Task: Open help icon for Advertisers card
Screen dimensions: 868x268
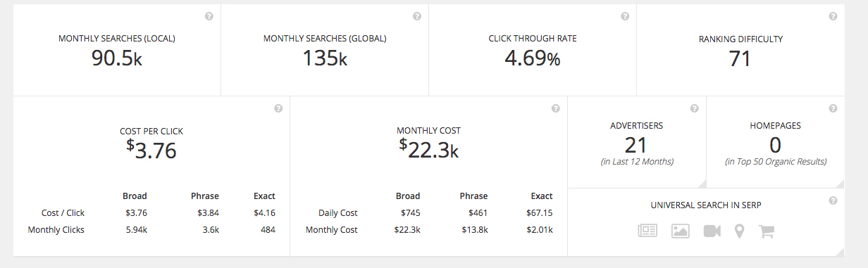Action: click(x=695, y=108)
